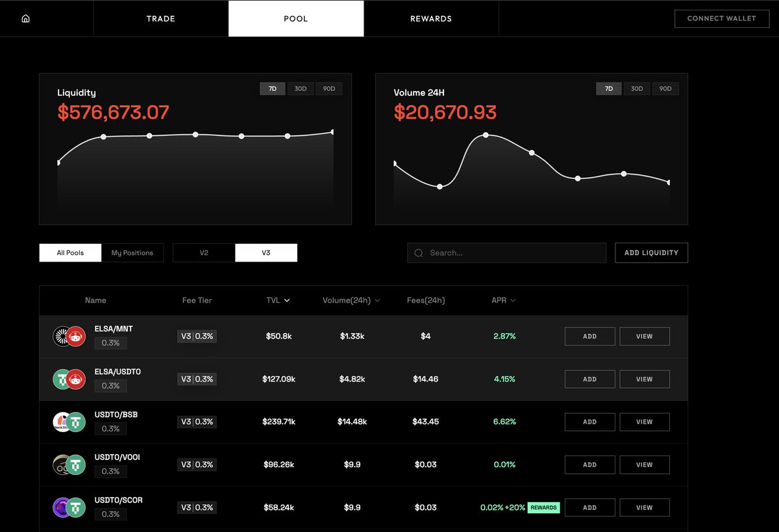Image resolution: width=779 pixels, height=532 pixels.
Task: Switch to V2 pools
Action: 204,252
